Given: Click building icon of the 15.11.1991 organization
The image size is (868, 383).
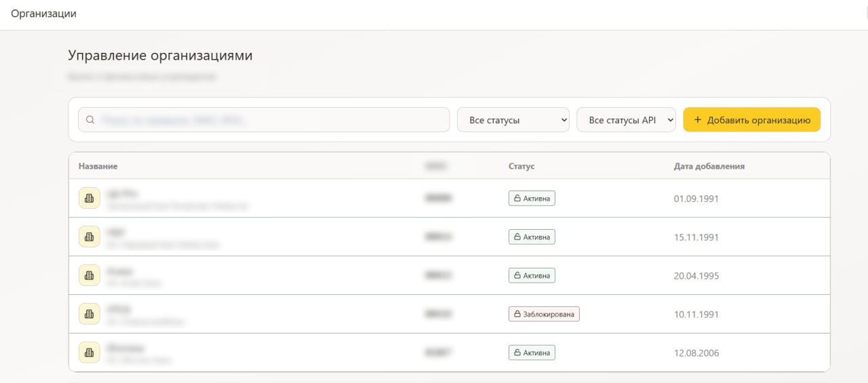Looking at the screenshot, I should click(x=90, y=237).
